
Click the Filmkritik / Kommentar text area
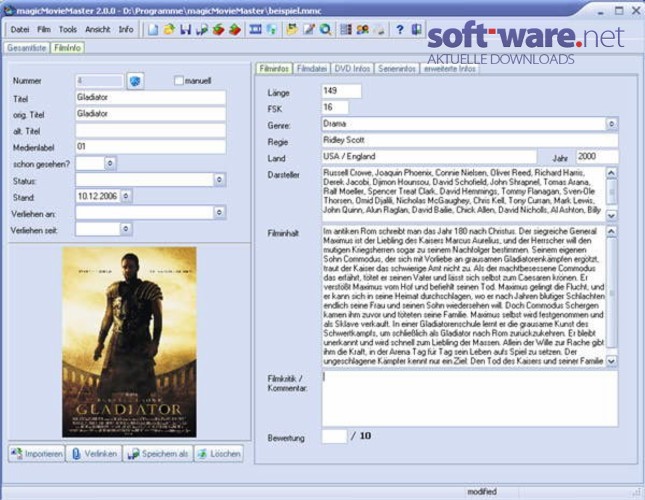[x=470, y=399]
